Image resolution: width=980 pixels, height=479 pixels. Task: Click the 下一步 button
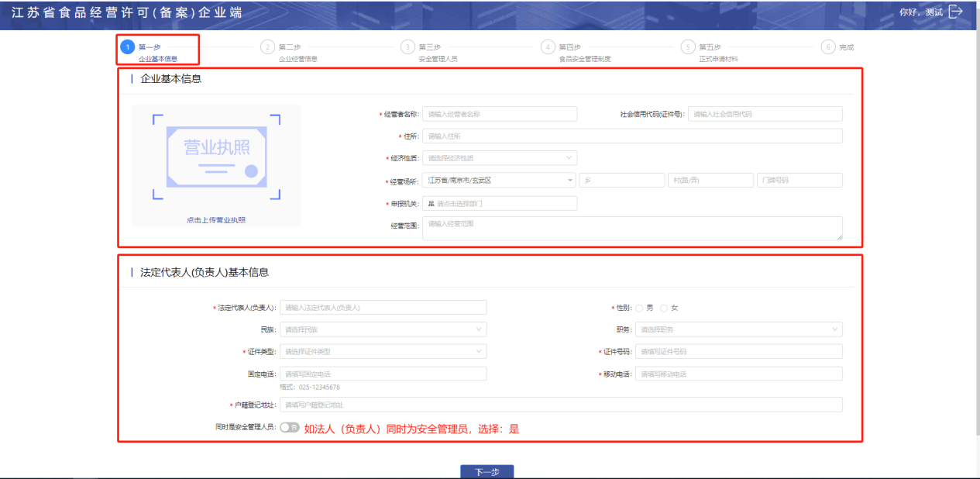(x=487, y=471)
